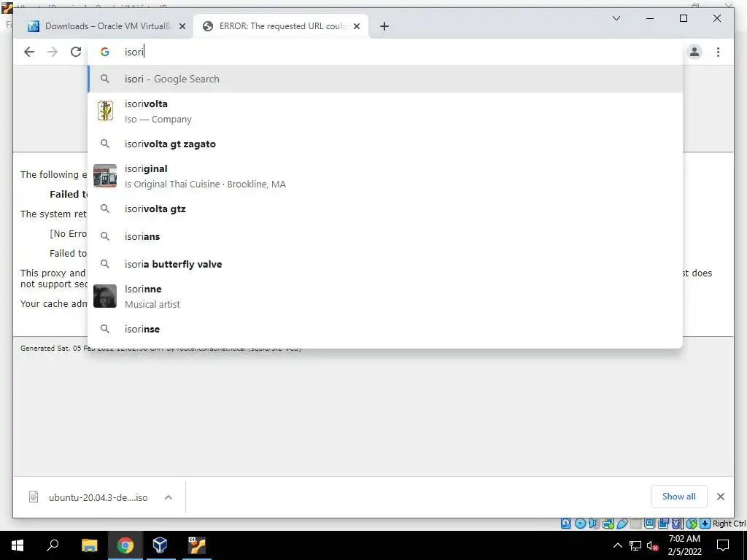
Task: Click the VirtualBox audio status icon
Action: pos(594,524)
